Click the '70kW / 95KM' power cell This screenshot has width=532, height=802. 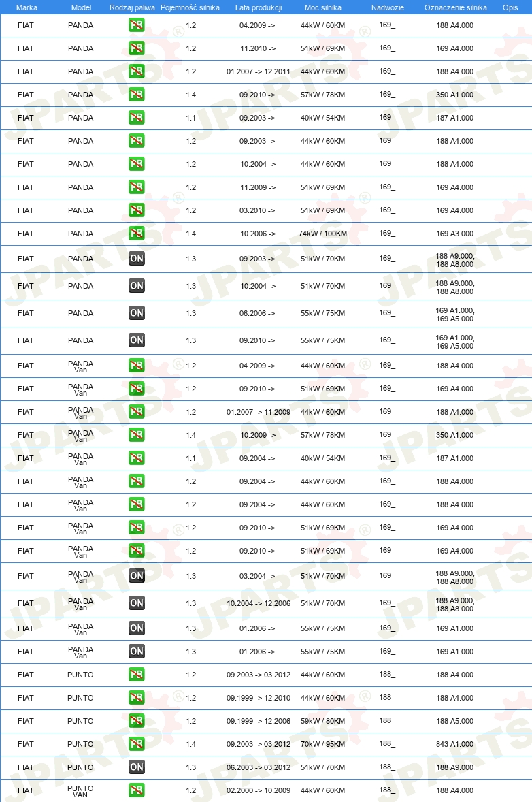pos(322,744)
